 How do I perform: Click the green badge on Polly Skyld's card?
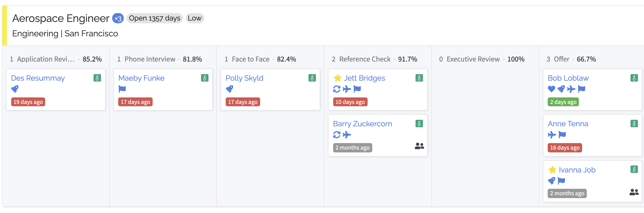[x=312, y=78]
